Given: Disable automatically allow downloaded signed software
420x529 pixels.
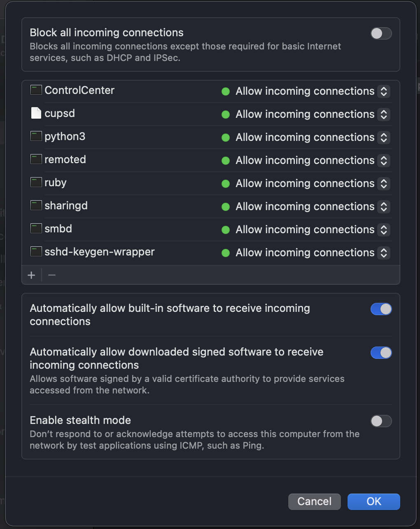Looking at the screenshot, I should pyautogui.click(x=381, y=353).
